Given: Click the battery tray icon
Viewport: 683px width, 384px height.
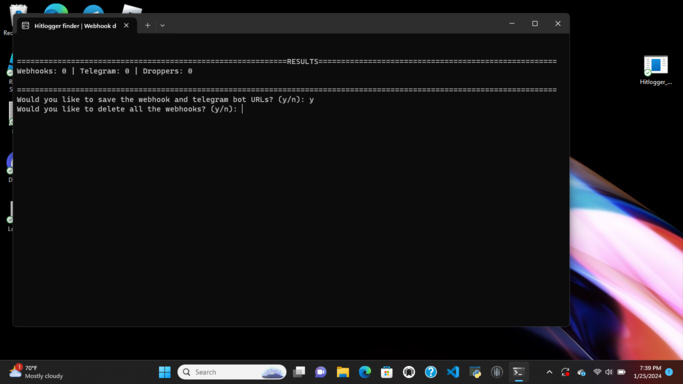Looking at the screenshot, I should (622, 372).
